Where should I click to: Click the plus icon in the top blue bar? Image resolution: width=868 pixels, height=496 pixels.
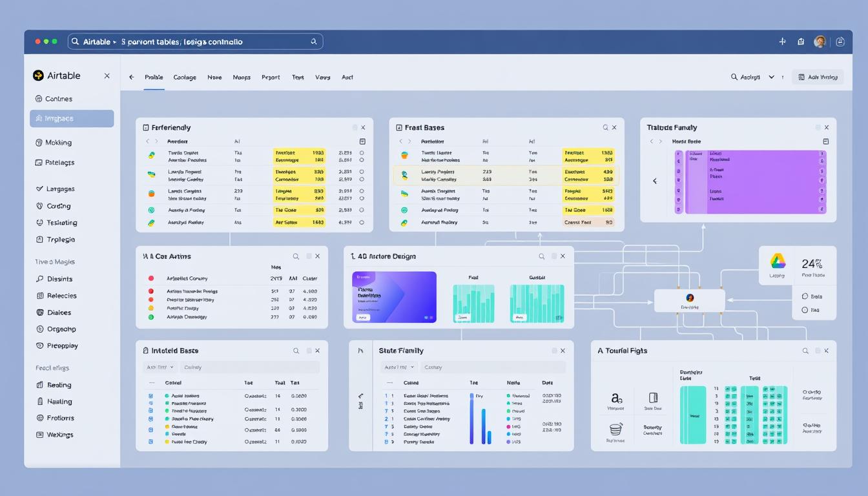[782, 41]
